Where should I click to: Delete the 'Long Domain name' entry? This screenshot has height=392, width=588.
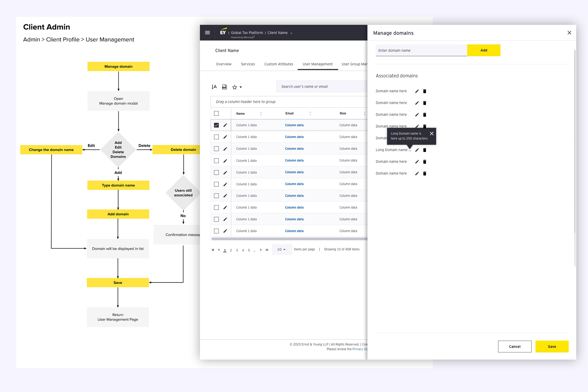tap(424, 150)
